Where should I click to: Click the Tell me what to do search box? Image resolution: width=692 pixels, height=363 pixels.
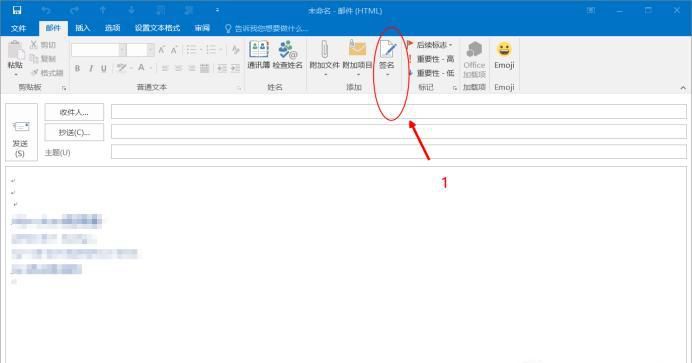(x=266, y=29)
